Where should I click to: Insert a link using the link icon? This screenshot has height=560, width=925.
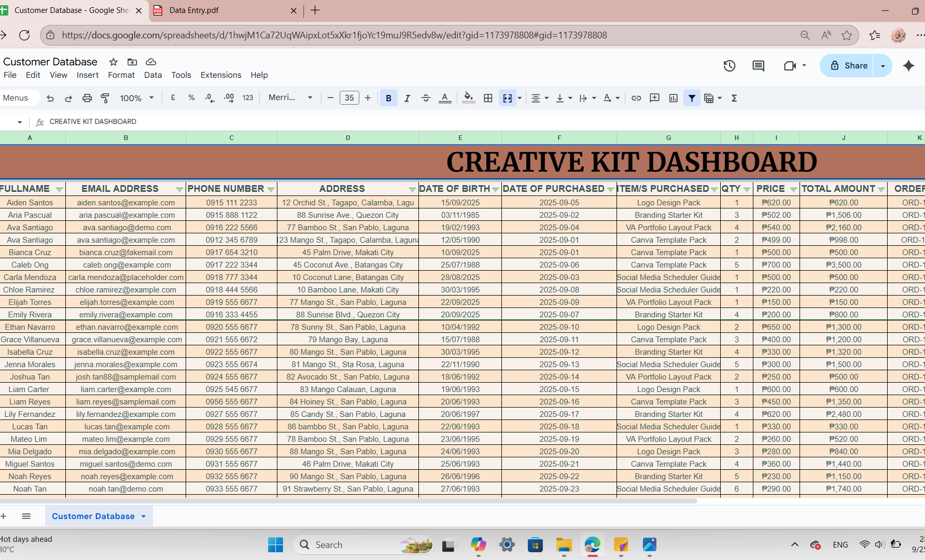pos(636,98)
